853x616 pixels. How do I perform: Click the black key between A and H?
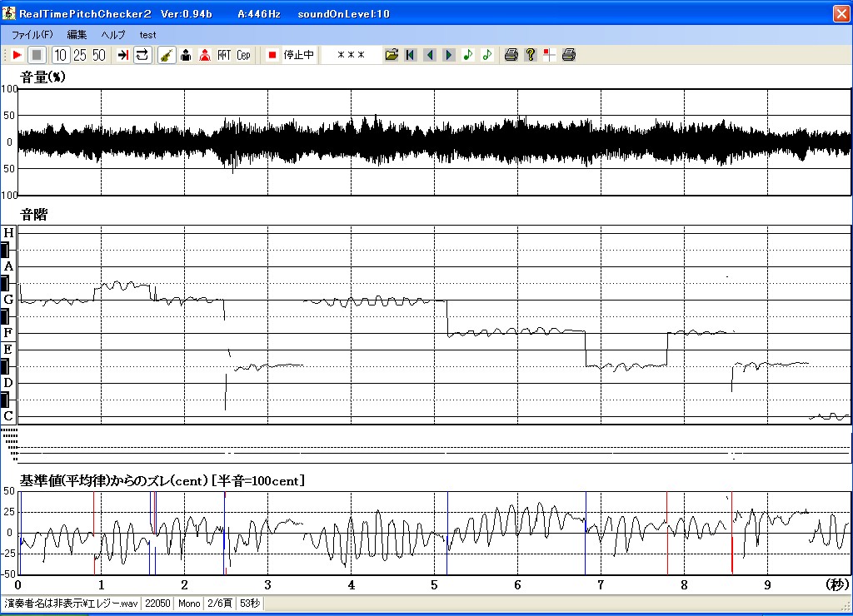[5, 250]
